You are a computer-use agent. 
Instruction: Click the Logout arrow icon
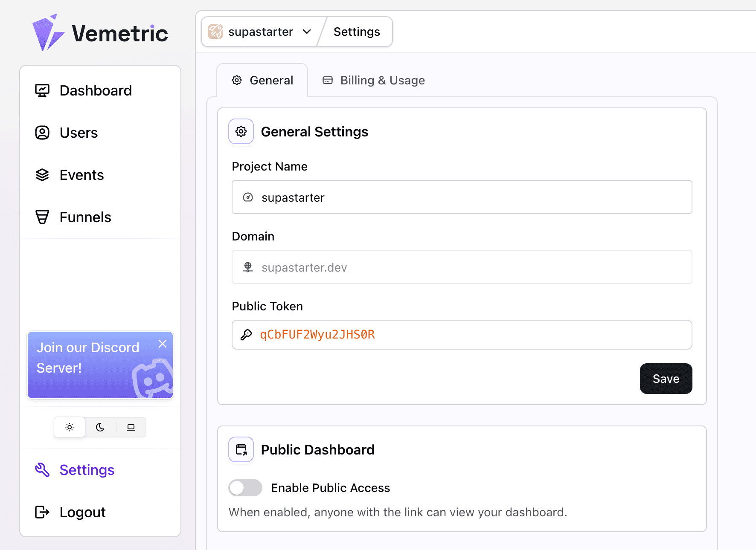(x=42, y=512)
